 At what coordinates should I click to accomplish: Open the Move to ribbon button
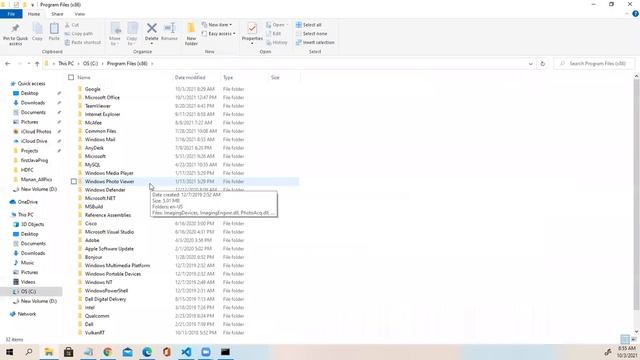(115, 34)
